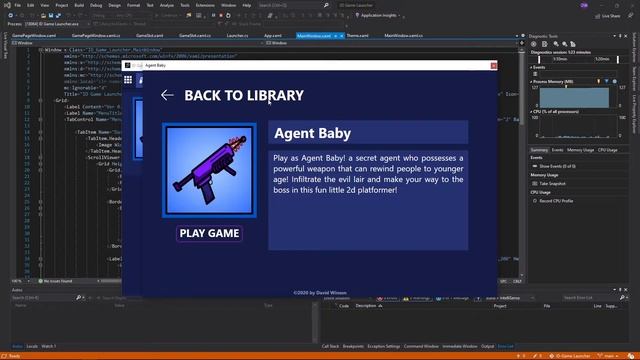Viewport: 640px width, 360px height.
Task: Open Command Window tab
Action: (x=421, y=346)
